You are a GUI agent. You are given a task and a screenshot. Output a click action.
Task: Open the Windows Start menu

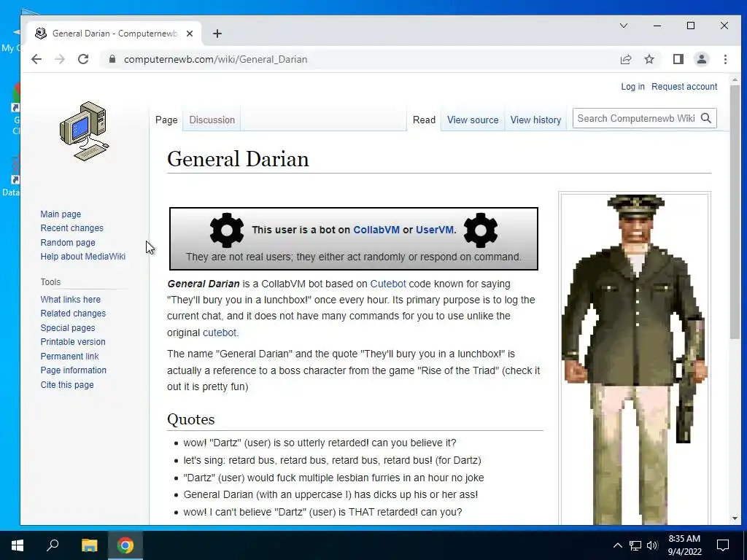point(18,545)
